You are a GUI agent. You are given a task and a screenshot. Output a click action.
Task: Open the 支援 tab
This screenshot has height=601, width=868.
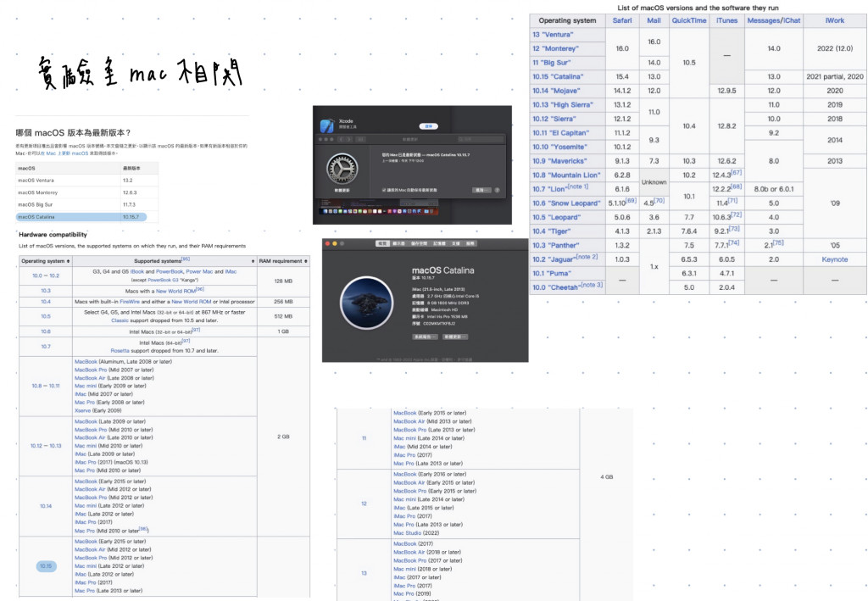[x=455, y=243]
